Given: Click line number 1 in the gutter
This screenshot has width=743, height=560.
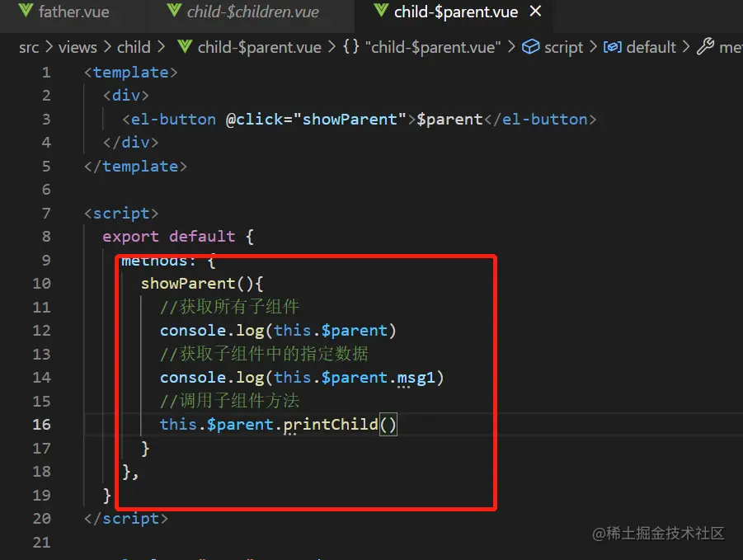Looking at the screenshot, I should (x=46, y=73).
